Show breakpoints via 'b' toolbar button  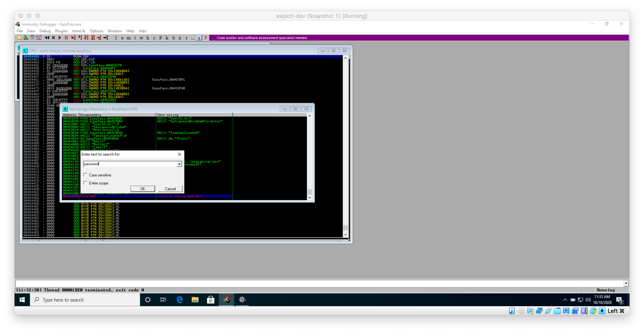[174, 38]
